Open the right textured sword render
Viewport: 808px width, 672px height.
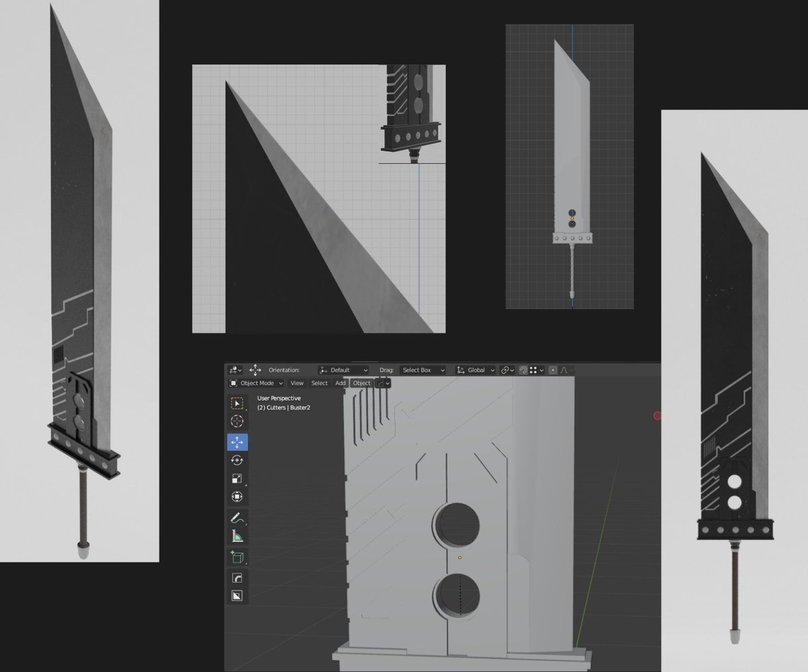pyautogui.click(x=735, y=391)
